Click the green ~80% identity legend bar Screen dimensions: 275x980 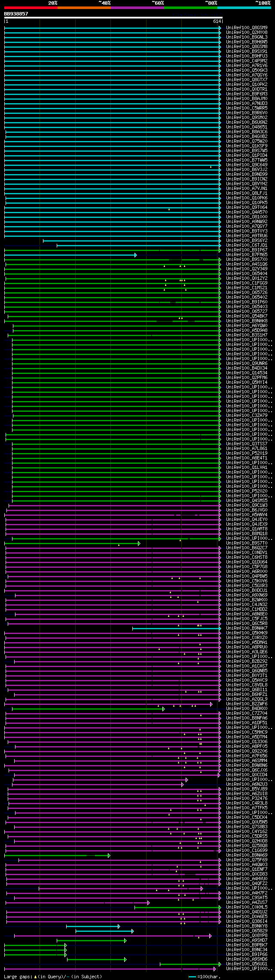(191, 8)
